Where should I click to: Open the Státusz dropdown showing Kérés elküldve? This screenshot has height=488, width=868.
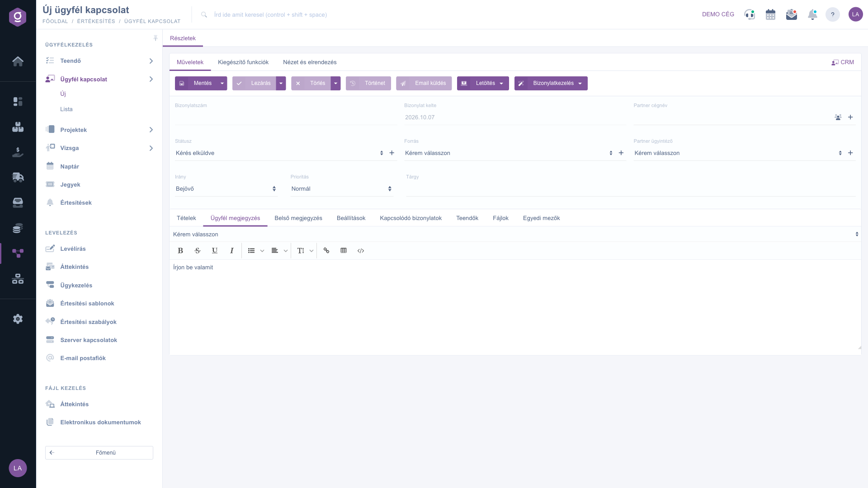[280, 153]
